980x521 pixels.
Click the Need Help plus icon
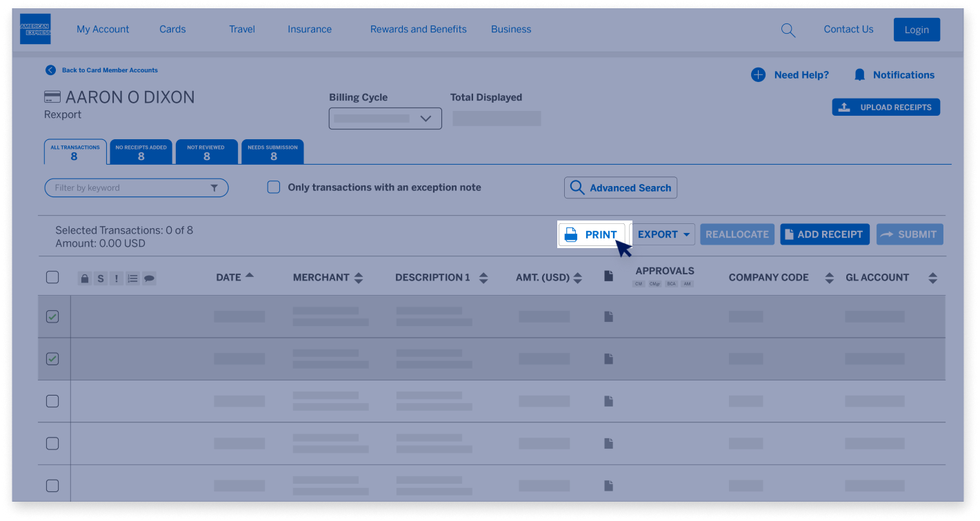[x=759, y=74]
